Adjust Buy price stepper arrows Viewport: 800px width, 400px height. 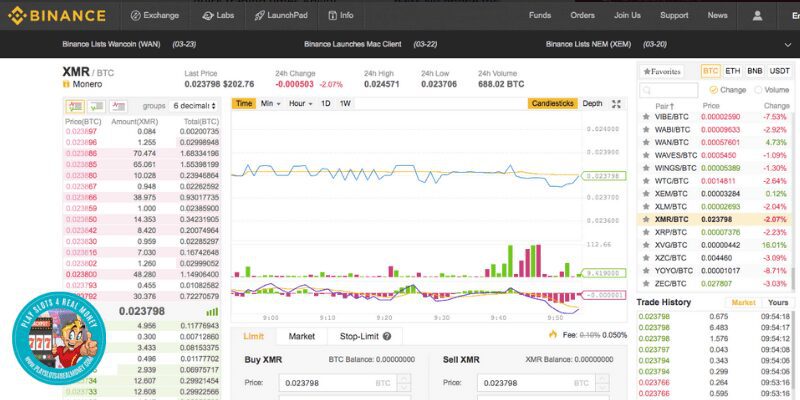pyautogui.click(x=403, y=383)
